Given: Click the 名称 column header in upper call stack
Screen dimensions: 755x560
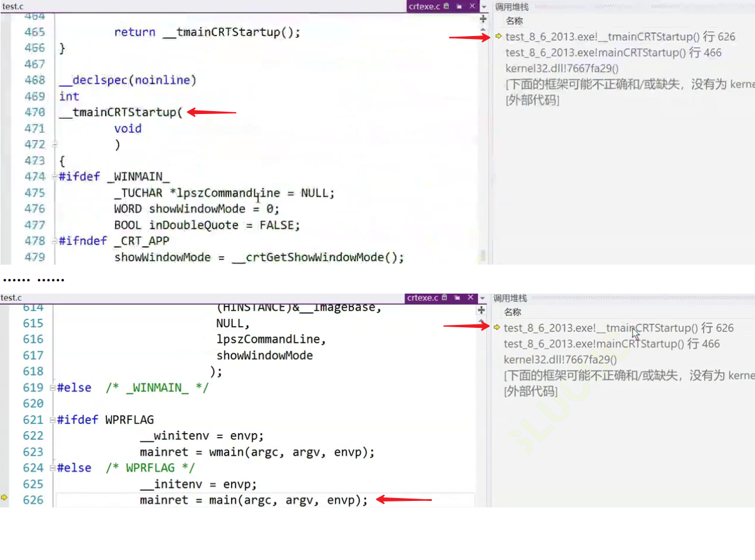Looking at the screenshot, I should 515,21.
